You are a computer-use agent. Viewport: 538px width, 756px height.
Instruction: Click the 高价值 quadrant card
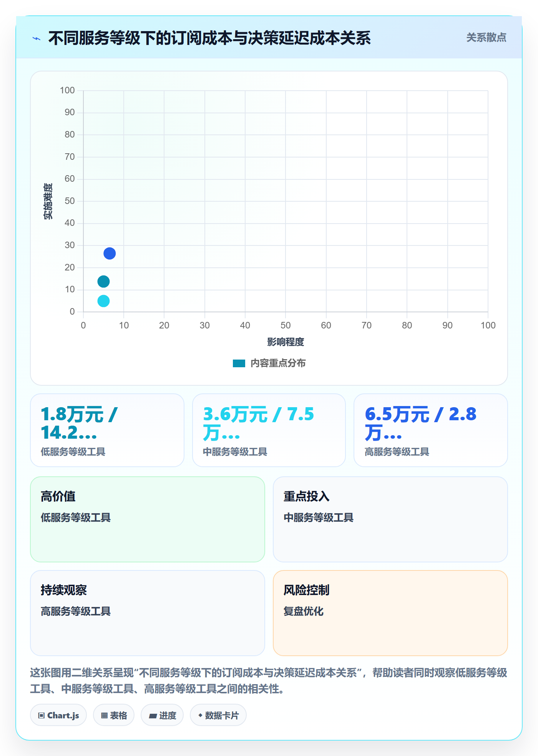point(148,519)
